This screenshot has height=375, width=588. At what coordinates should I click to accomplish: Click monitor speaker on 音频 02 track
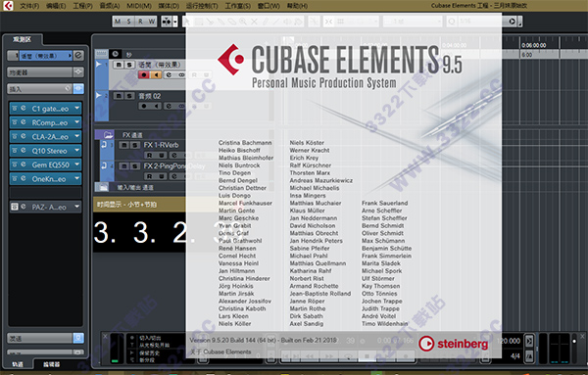[156, 106]
